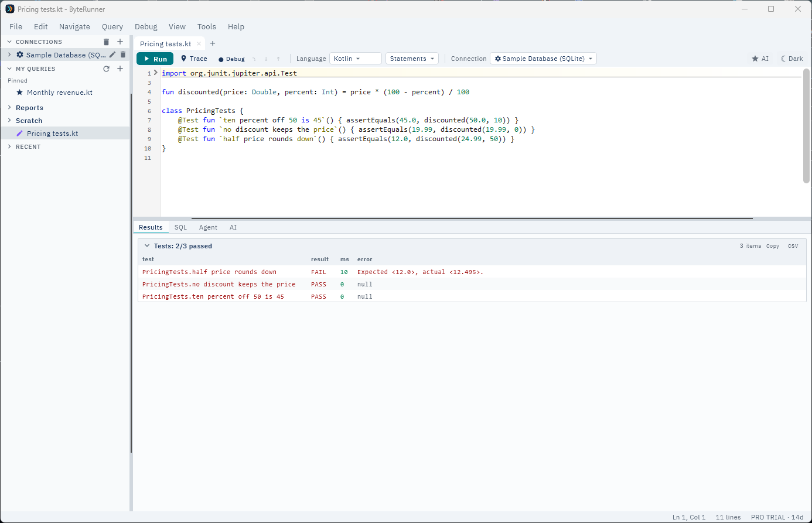Create a new query with the MY QUERIES plus
Screen dimensions: 812x523
[120, 69]
